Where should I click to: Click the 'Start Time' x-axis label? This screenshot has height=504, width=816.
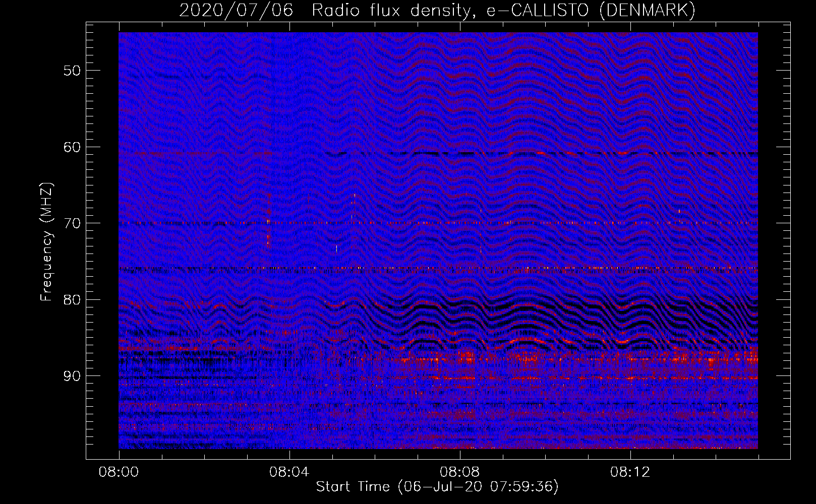click(x=437, y=487)
